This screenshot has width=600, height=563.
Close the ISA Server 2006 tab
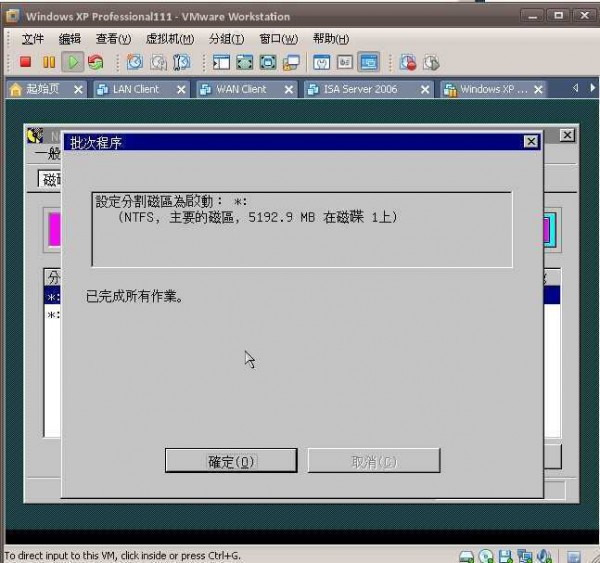pos(425,90)
